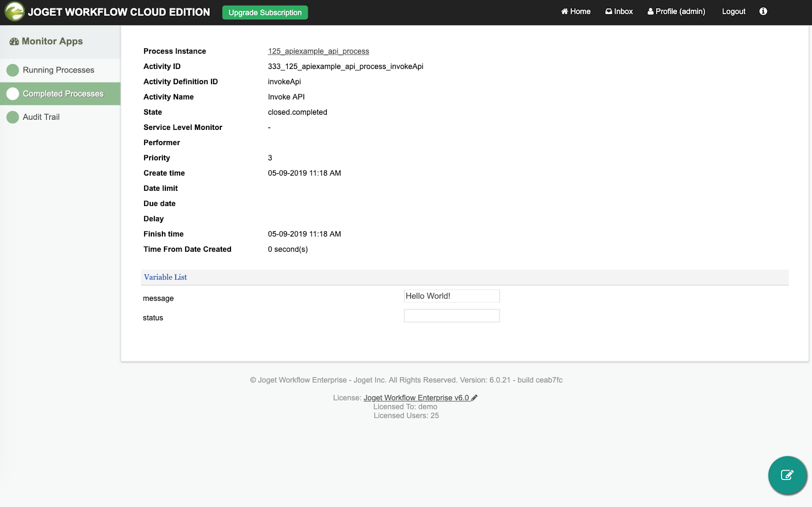Open Audit Trail in sidebar
The width and height of the screenshot is (812, 507).
(41, 117)
